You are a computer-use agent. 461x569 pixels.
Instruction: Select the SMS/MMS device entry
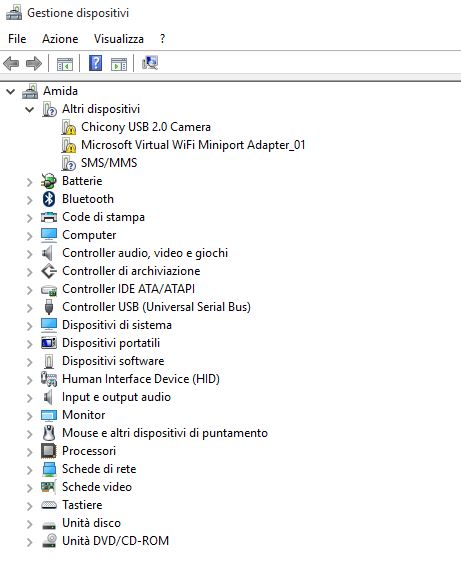109,163
